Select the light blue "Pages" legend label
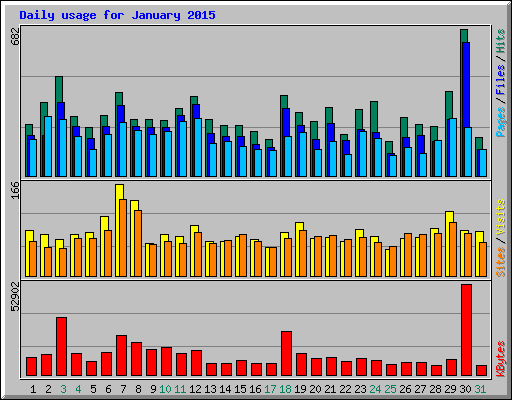Image resolution: width=512 pixels, height=400 pixels. (x=501, y=122)
